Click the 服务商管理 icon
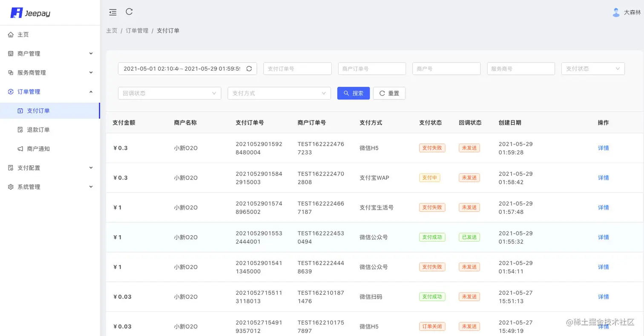644x336 pixels. tap(11, 73)
